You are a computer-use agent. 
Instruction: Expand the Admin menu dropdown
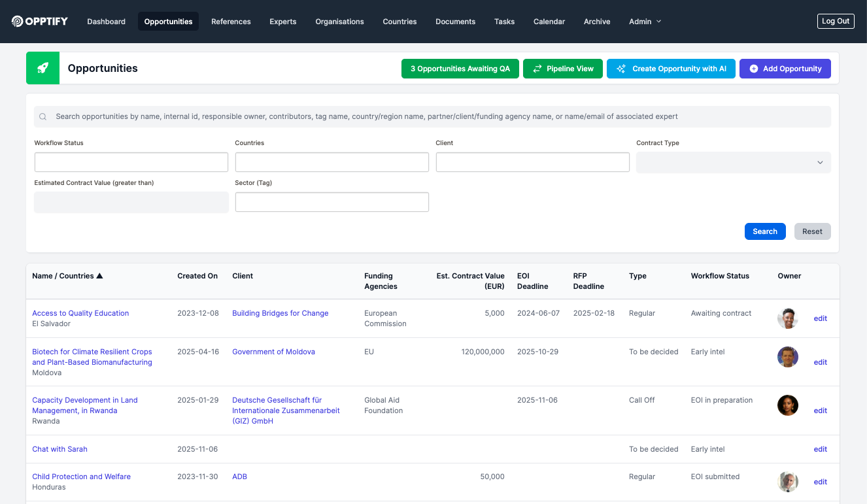pyautogui.click(x=645, y=22)
